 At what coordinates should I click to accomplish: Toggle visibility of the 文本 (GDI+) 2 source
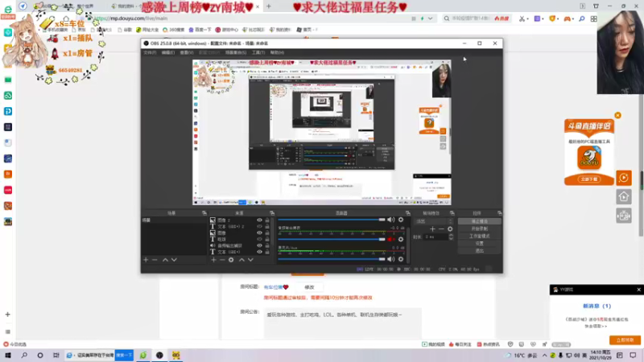click(259, 226)
